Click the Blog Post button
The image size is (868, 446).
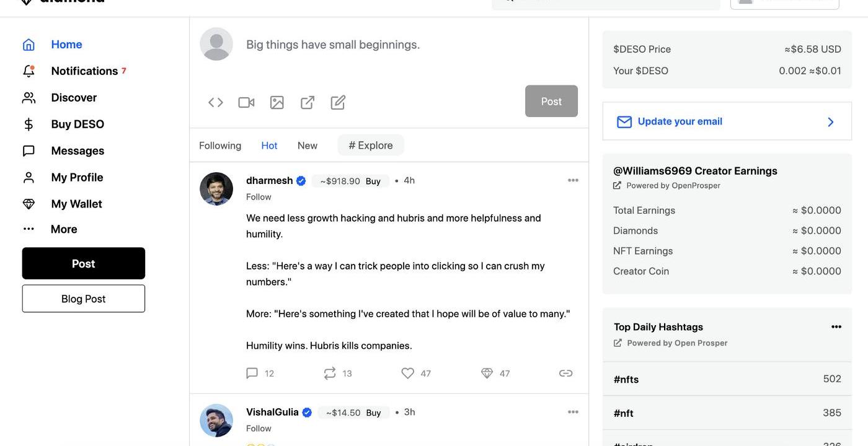pyautogui.click(x=84, y=299)
